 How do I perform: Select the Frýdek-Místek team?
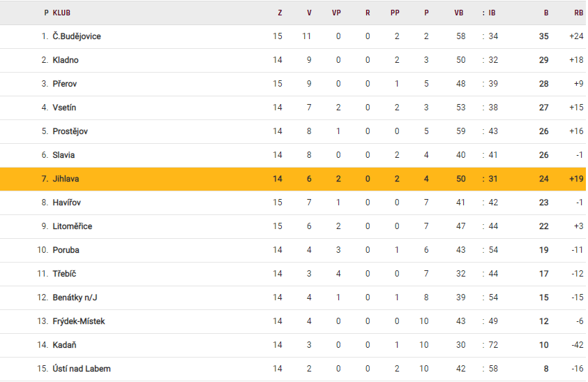78,321
